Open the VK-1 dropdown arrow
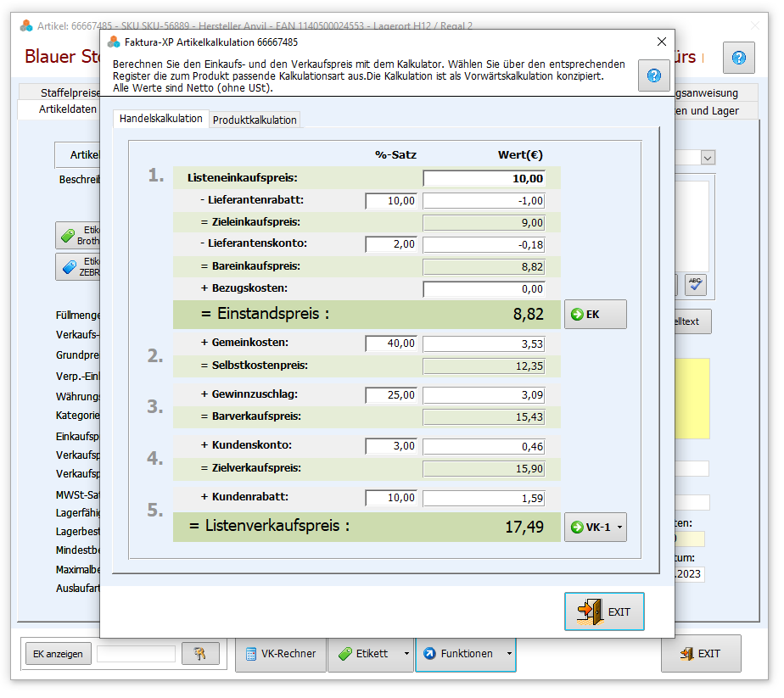This screenshot has width=784, height=698. pyautogui.click(x=620, y=528)
